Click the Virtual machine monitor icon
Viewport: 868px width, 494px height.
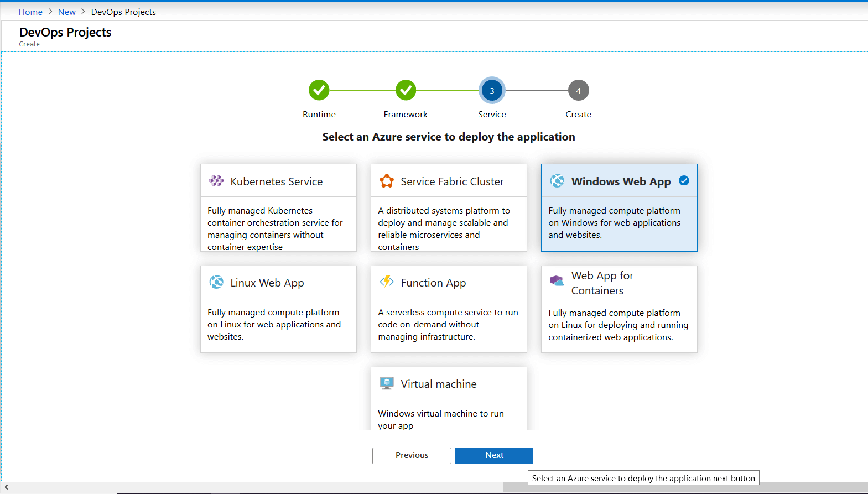point(387,383)
